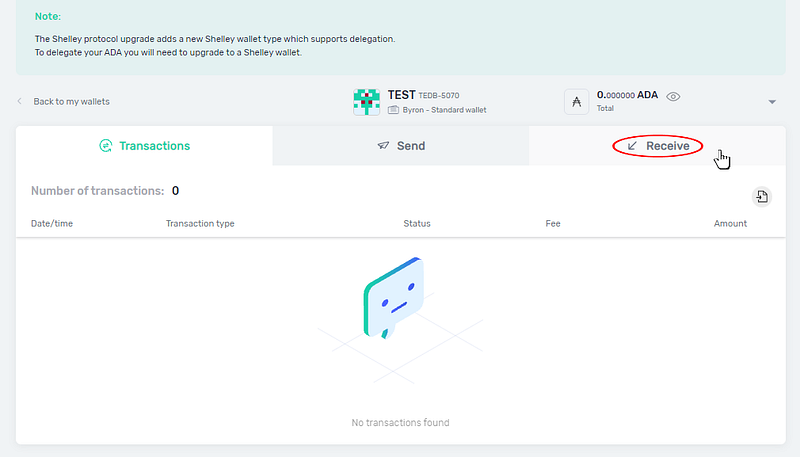Click the Receive diagonal arrow icon
The image size is (800, 457).
632,146
